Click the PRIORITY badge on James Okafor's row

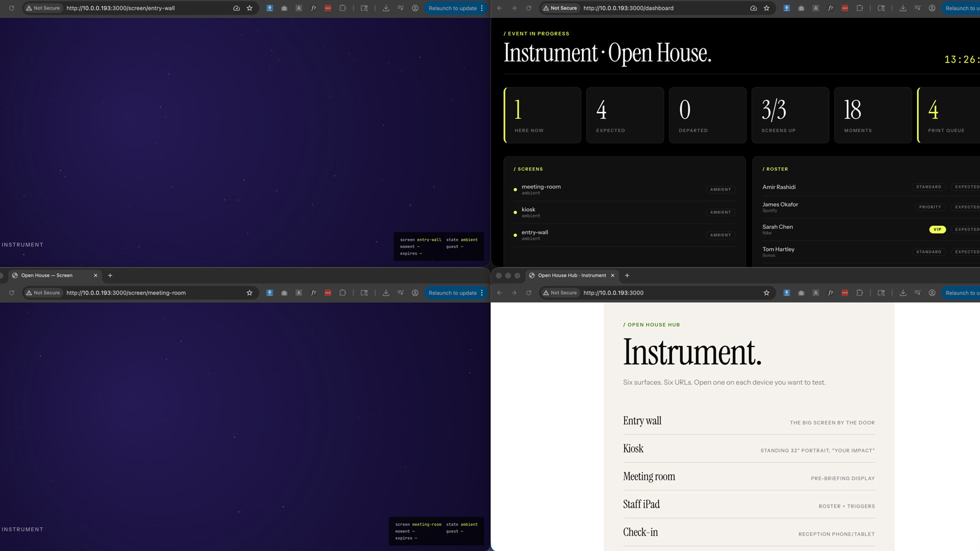pos(930,207)
